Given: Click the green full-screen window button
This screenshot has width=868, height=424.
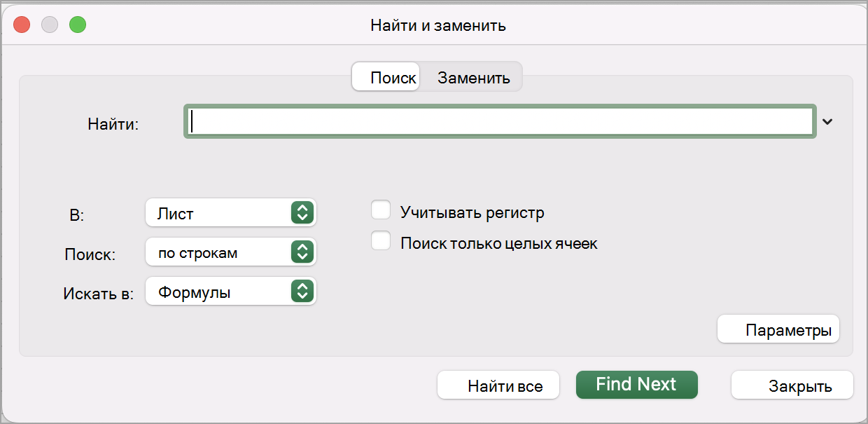Looking at the screenshot, I should 77,25.
